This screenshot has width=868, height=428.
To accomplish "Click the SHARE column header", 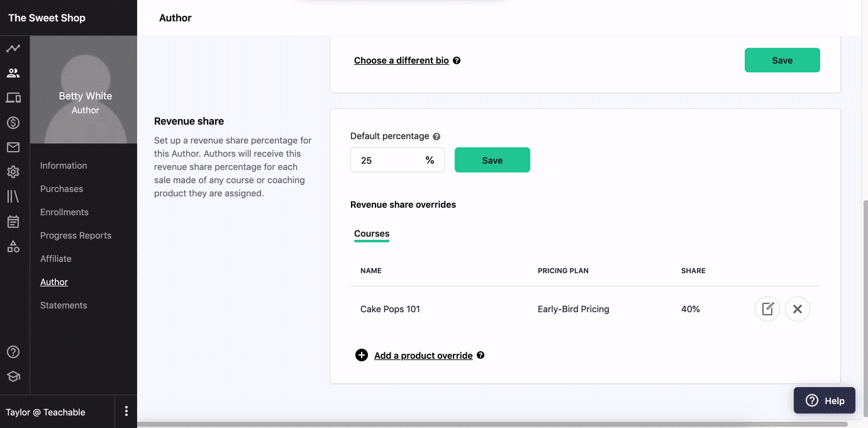I will coord(693,271).
